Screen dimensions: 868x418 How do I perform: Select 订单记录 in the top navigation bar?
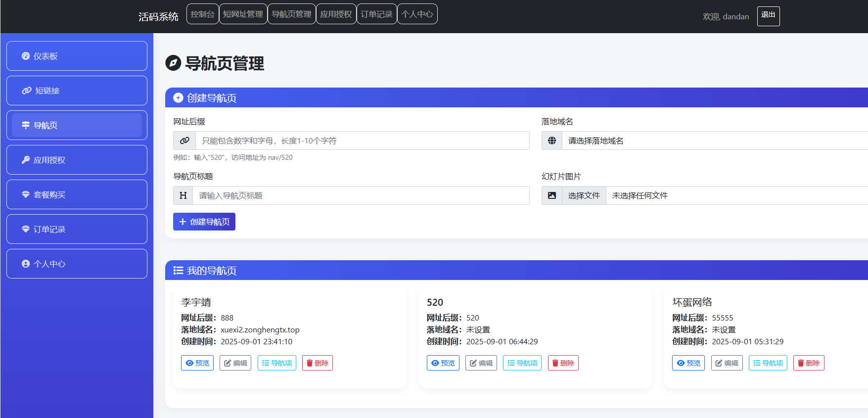(x=376, y=14)
